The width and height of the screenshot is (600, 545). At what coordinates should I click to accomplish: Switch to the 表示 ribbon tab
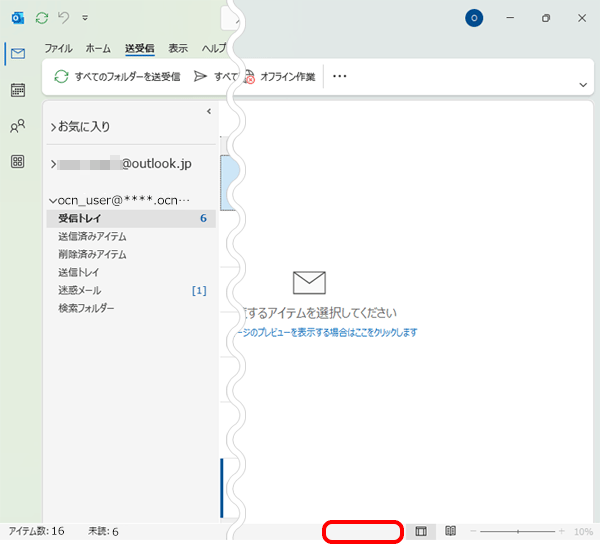point(178,48)
